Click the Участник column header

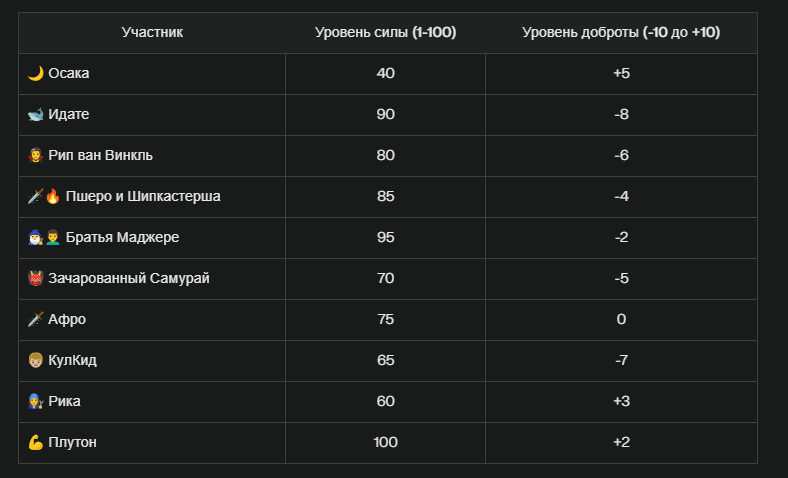pos(152,33)
